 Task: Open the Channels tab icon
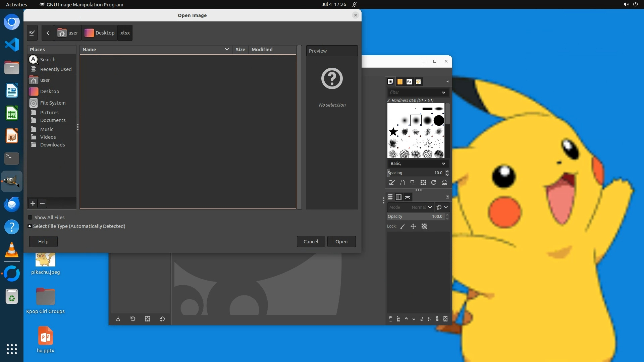pos(399,197)
